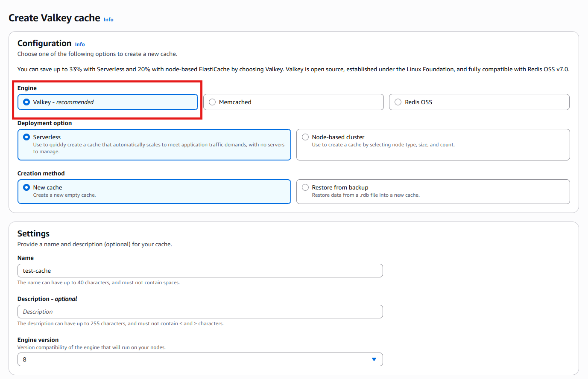This screenshot has width=588, height=379.
Task: Click the 'Description - optional' label
Action: (x=47, y=299)
